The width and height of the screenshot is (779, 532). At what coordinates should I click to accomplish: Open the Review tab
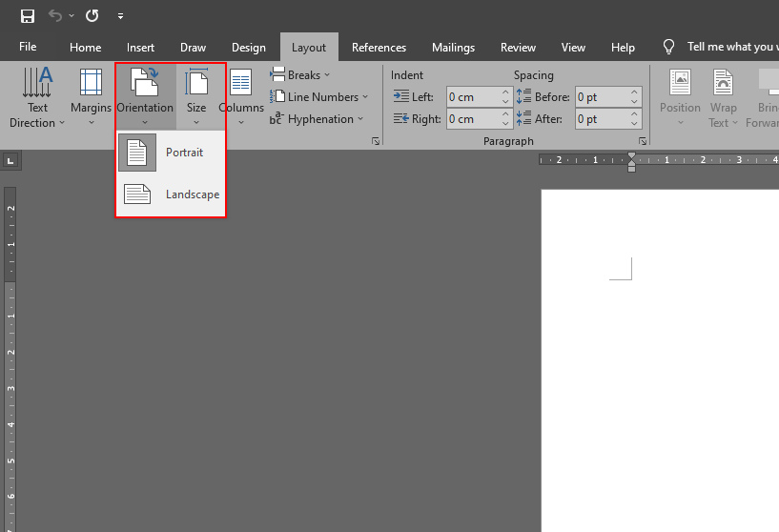click(x=518, y=47)
